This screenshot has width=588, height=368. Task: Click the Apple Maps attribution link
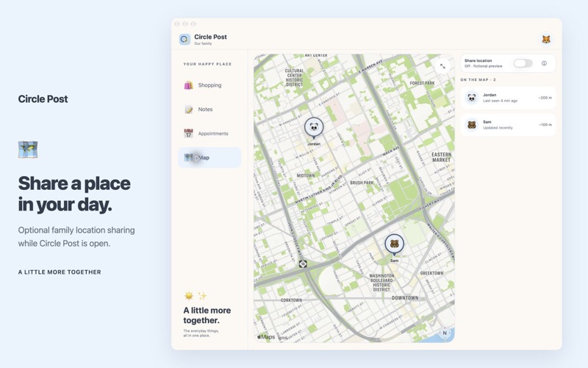266,337
